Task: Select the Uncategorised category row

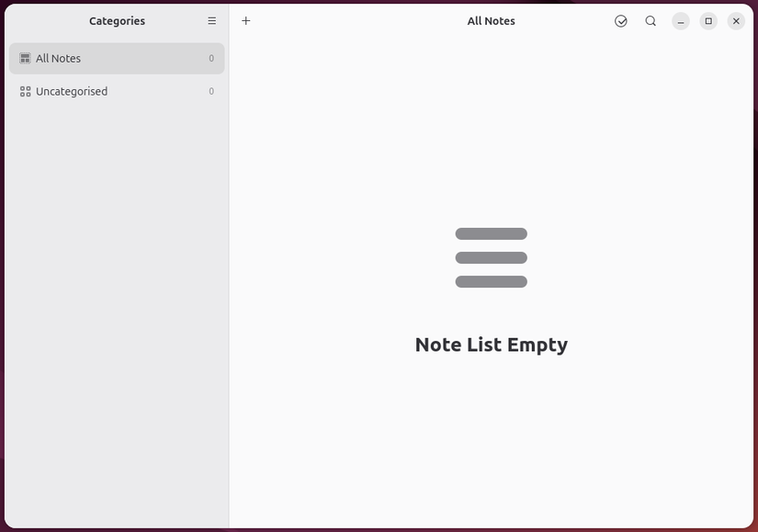Action: point(117,91)
